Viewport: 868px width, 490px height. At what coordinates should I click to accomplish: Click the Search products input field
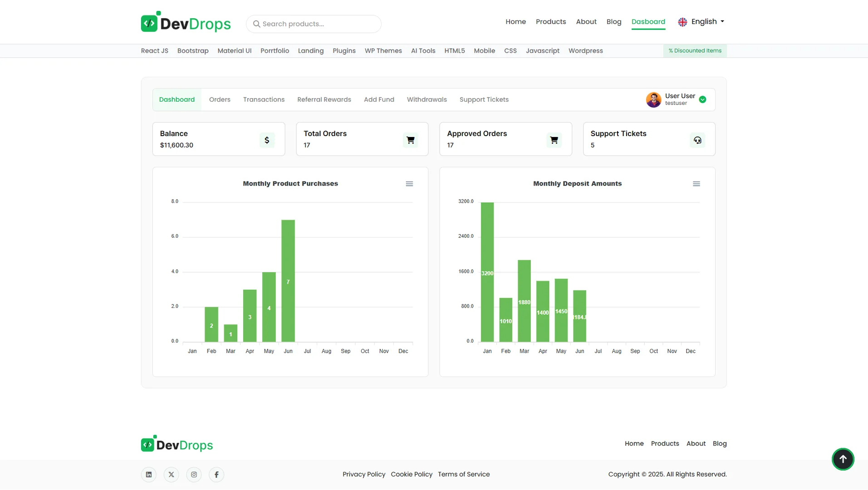click(318, 24)
